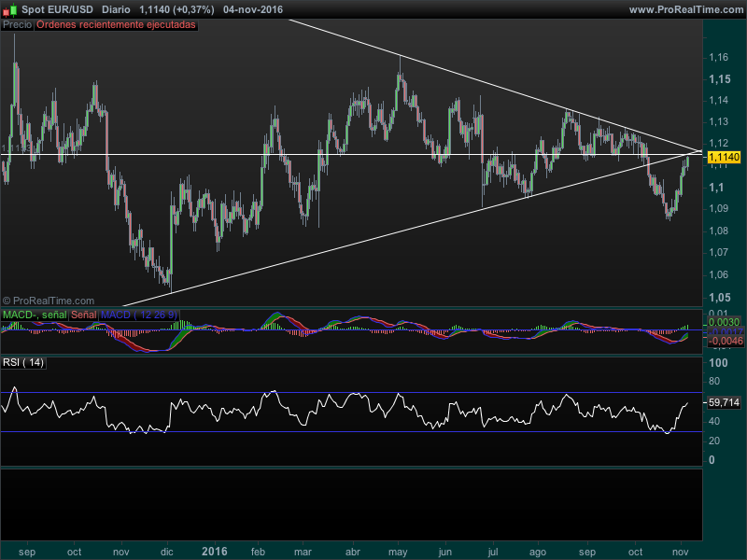Click the green 0,0030 MACD value tag
Viewport: 747px width, 560px height.
click(724, 322)
